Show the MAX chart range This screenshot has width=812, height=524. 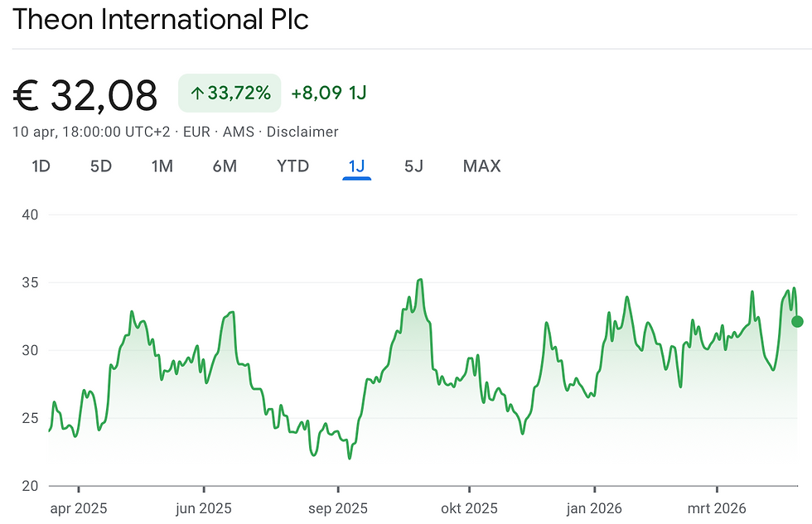481,166
